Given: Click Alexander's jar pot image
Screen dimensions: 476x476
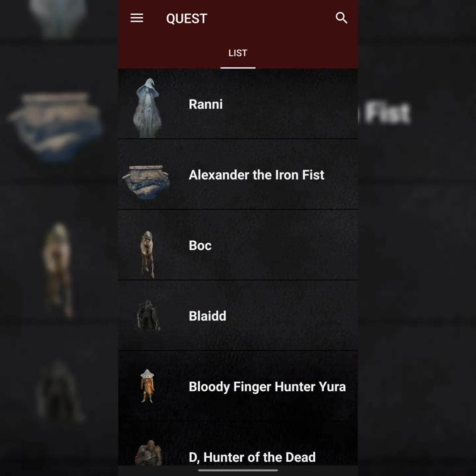Looking at the screenshot, I should 146,182.
